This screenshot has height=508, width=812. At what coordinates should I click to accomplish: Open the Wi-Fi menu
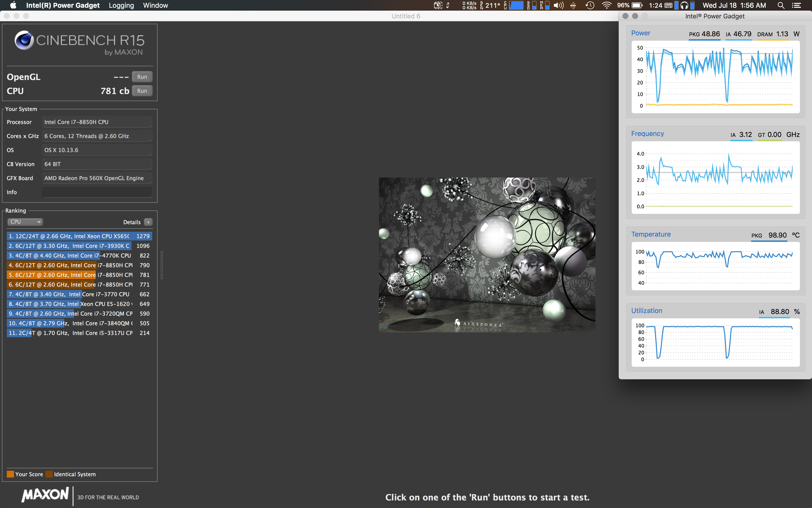(x=607, y=5)
